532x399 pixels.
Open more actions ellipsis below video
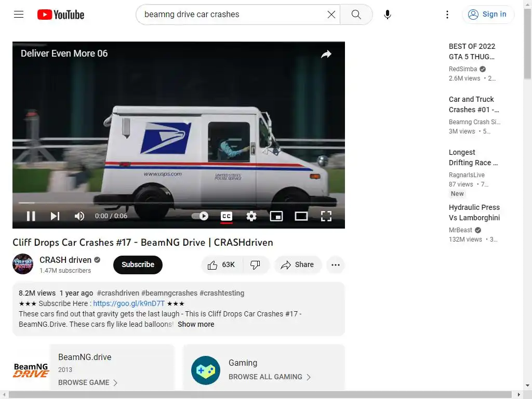click(336, 264)
